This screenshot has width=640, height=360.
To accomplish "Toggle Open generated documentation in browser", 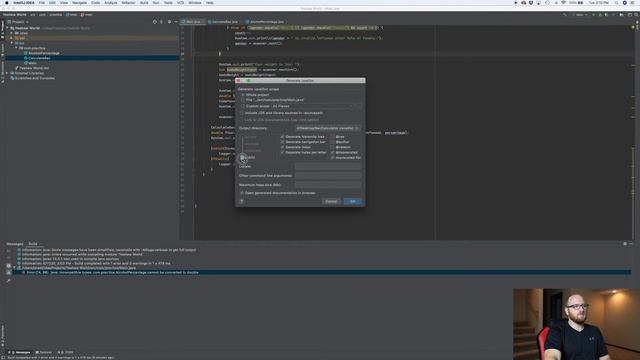I will [x=242, y=193].
